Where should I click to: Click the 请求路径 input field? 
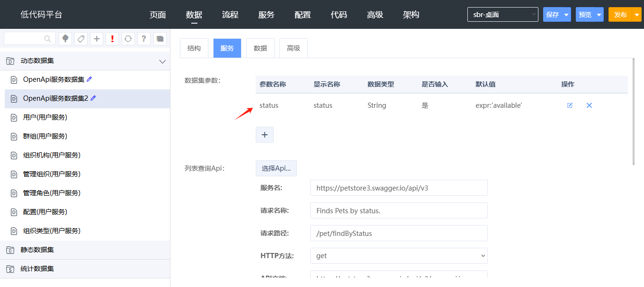399,233
